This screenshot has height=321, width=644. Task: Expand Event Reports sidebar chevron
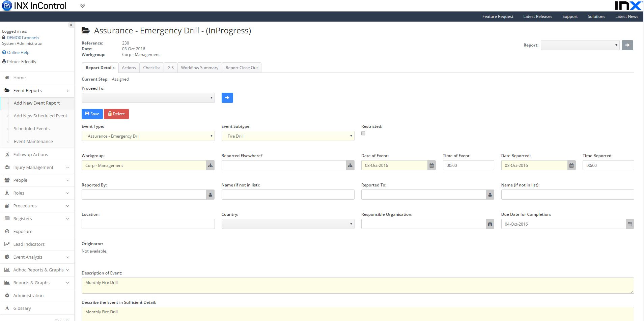[x=67, y=91]
